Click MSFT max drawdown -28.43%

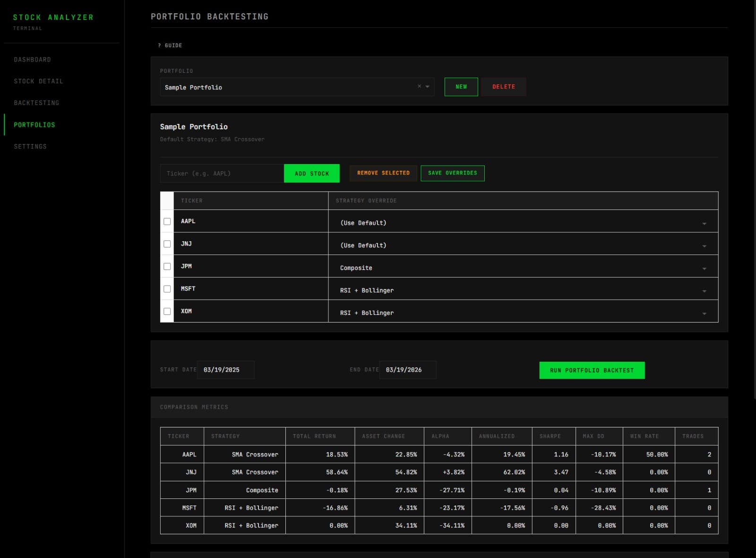603,508
